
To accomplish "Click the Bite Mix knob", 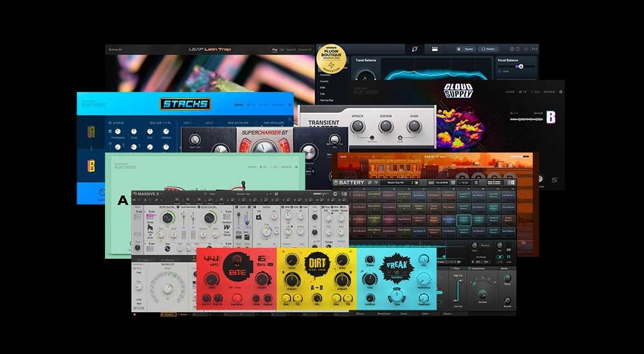I will pyautogui.click(x=236, y=258).
